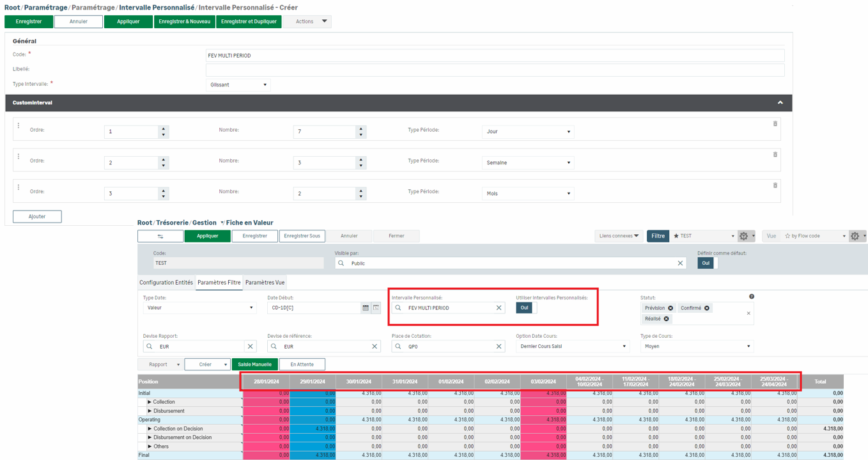The width and height of the screenshot is (868, 460).
Task: Toggle the Définir comme défaut switch
Action: (x=708, y=263)
